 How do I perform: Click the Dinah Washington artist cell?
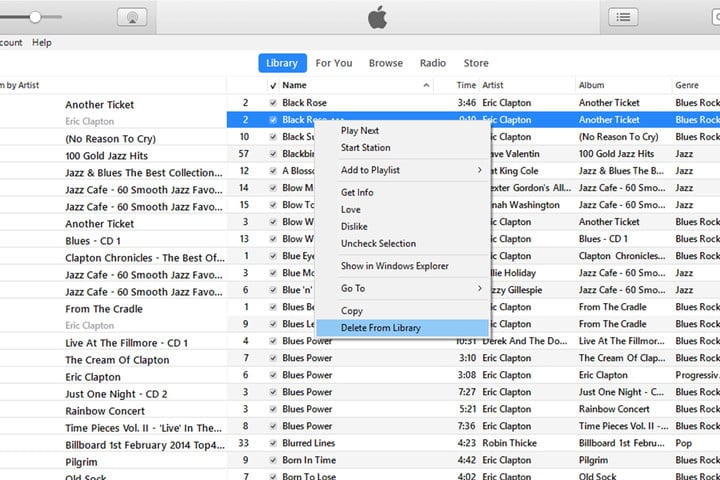pos(524,205)
